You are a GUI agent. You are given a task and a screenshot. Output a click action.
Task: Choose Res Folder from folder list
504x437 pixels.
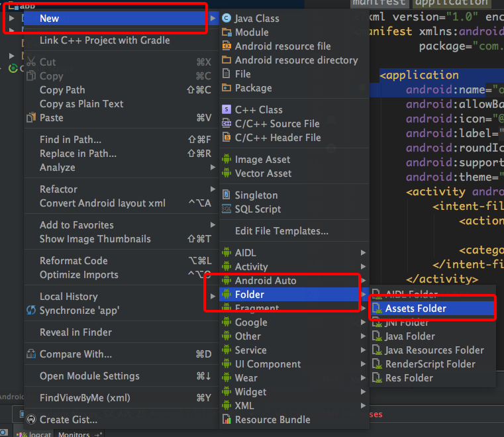[409, 378]
